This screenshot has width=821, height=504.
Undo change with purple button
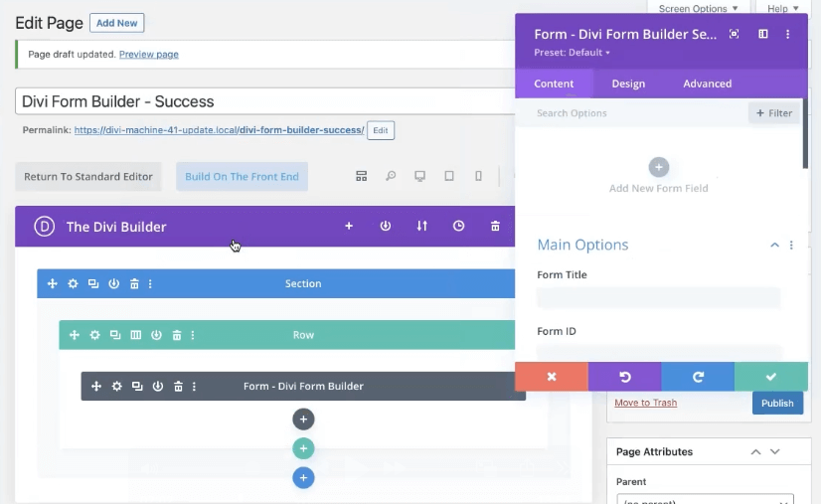(624, 376)
